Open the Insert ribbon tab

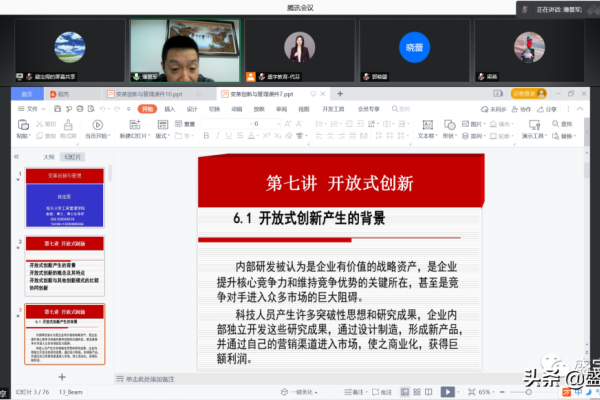(x=170, y=109)
